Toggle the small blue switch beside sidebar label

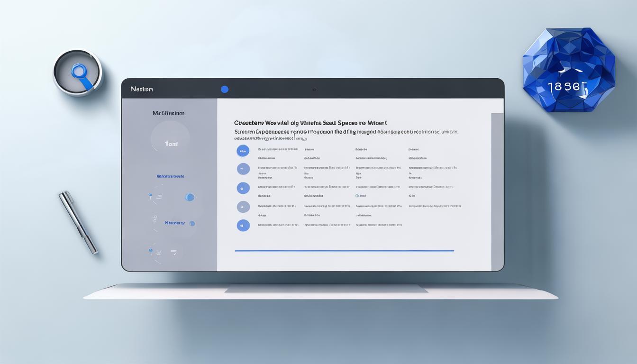(192, 223)
